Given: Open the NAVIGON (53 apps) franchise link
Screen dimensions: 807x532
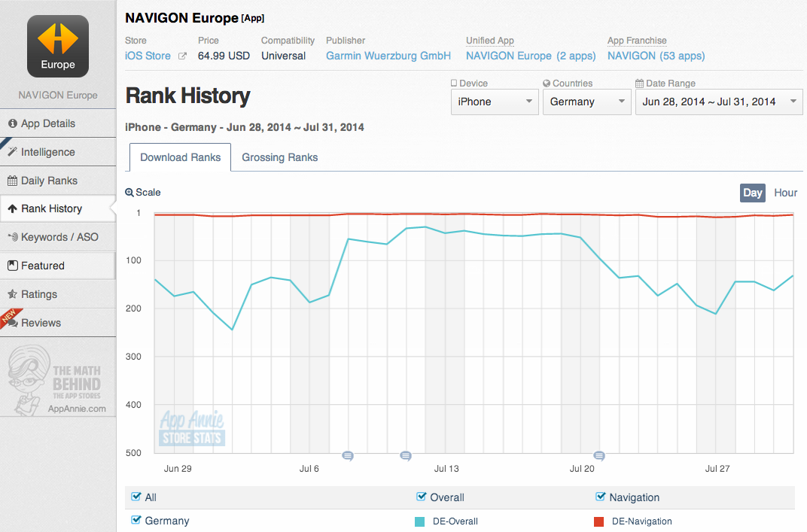Looking at the screenshot, I should (656, 56).
